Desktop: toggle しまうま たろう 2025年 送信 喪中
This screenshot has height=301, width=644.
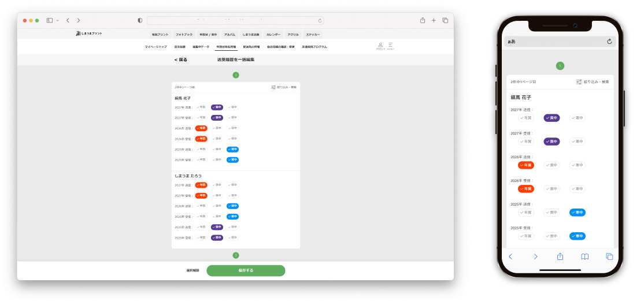[217, 227]
